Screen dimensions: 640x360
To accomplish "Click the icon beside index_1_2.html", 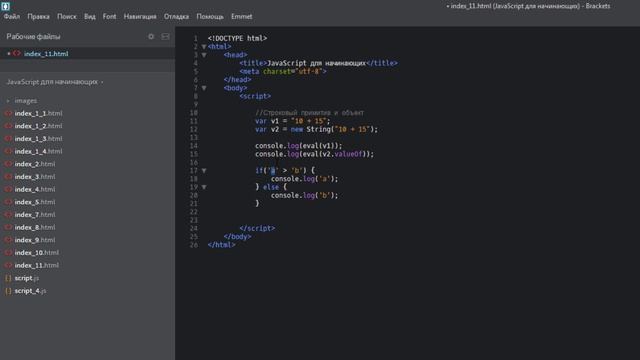I will coord(8,126).
